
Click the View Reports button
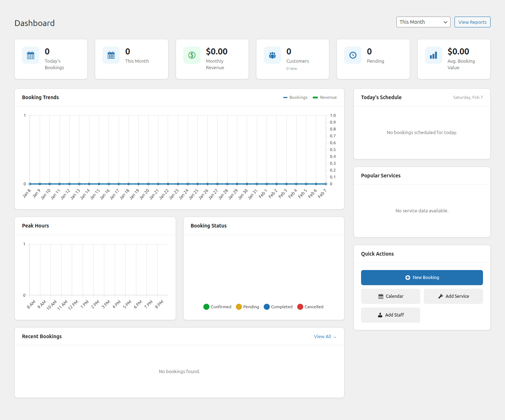(x=472, y=22)
